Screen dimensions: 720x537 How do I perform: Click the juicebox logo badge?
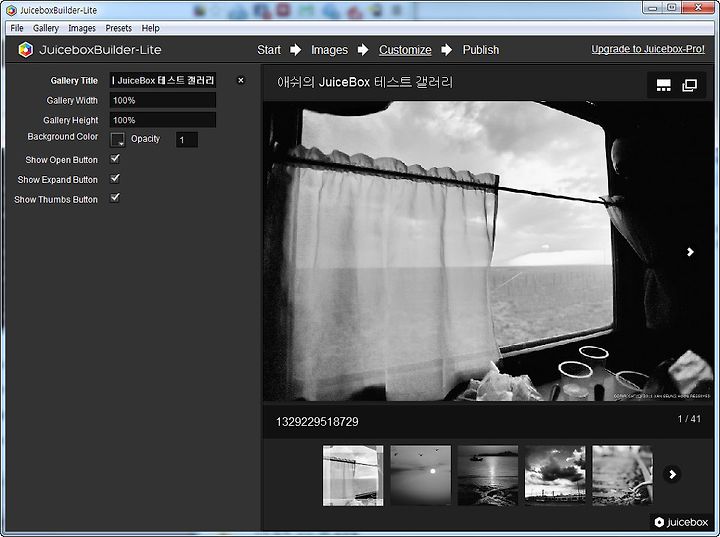[x=681, y=522]
